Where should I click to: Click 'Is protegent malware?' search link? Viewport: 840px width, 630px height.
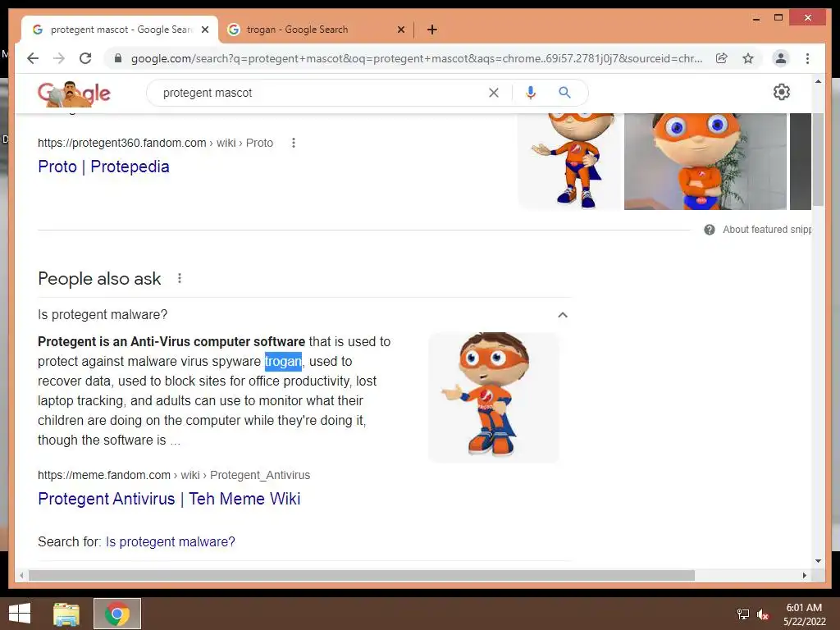coord(171,541)
